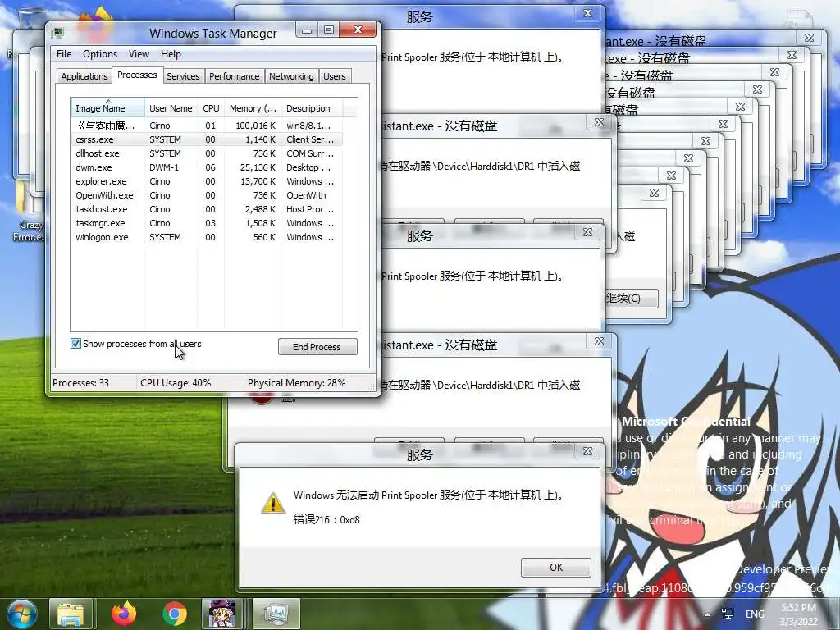The height and width of the screenshot is (630, 840).
Task: Select the csrss.exe process row
Action: (207, 139)
